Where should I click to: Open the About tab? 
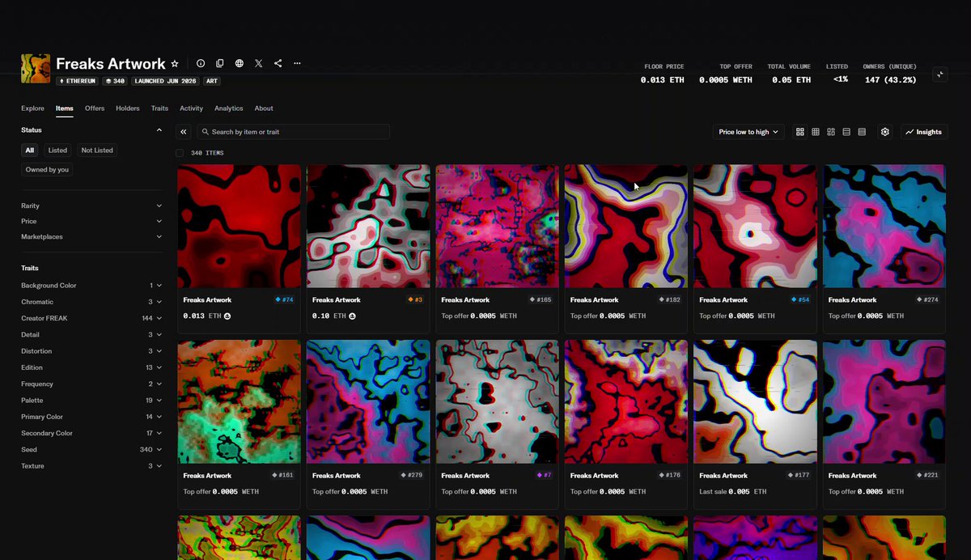click(264, 108)
